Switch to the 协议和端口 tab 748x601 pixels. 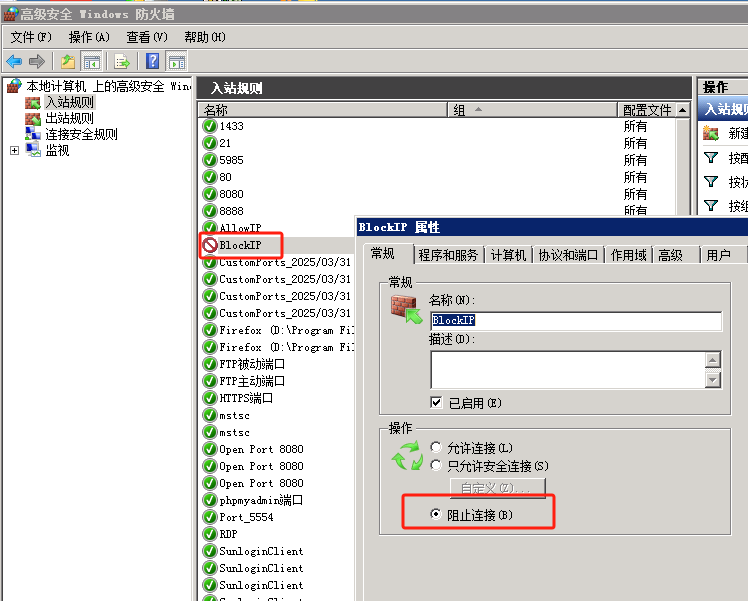point(568,255)
